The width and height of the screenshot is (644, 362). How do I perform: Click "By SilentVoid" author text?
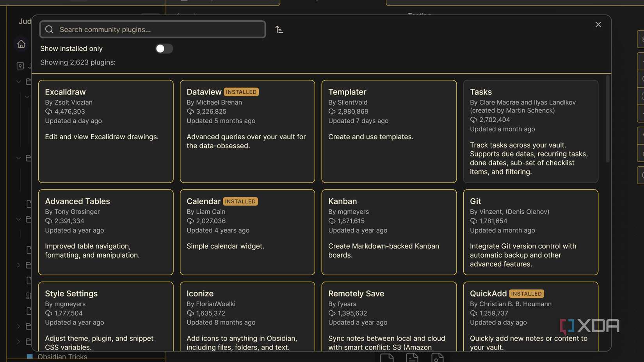(x=348, y=102)
